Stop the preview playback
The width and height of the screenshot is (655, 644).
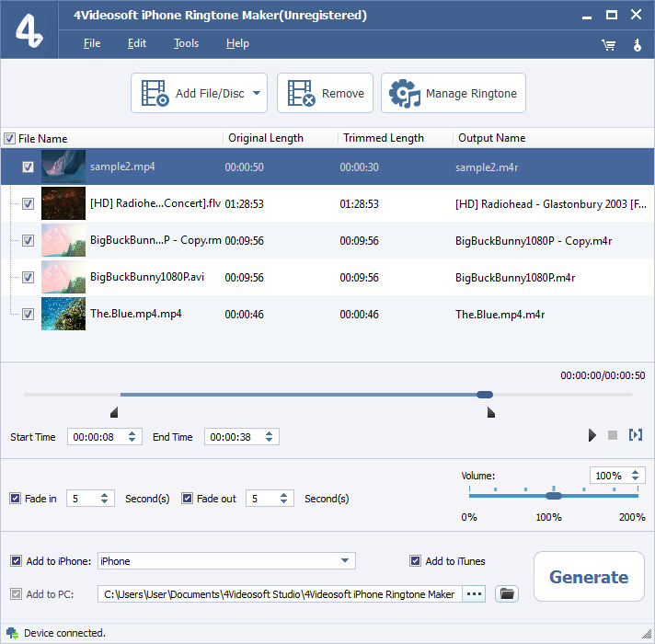tap(613, 435)
